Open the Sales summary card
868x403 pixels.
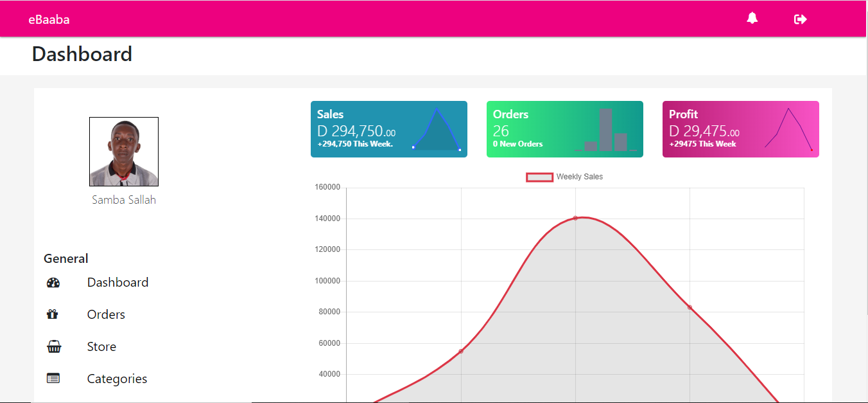(x=389, y=129)
